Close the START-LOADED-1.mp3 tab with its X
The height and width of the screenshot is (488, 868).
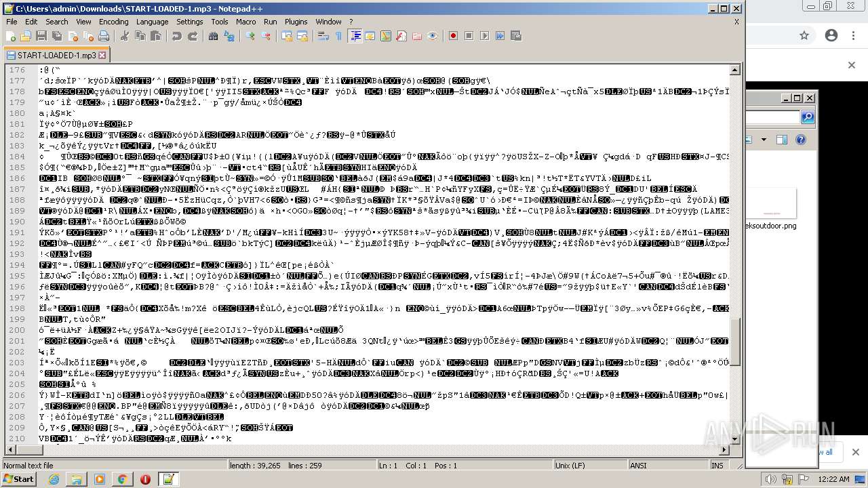(x=102, y=55)
